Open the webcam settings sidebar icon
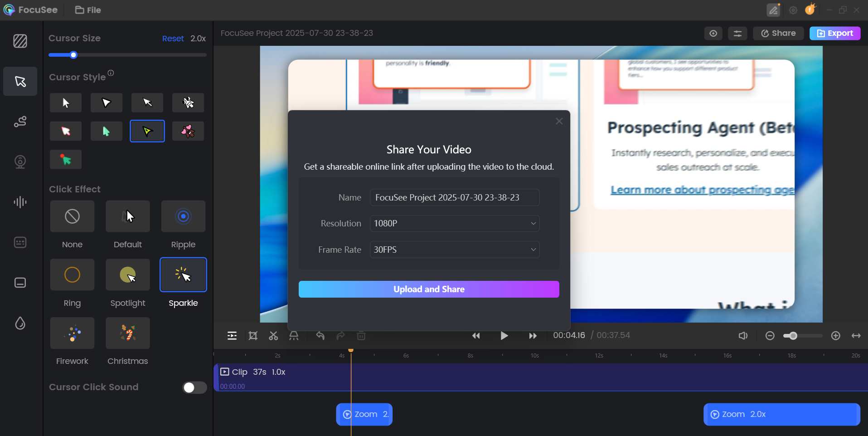This screenshot has width=868, height=436. [20, 162]
